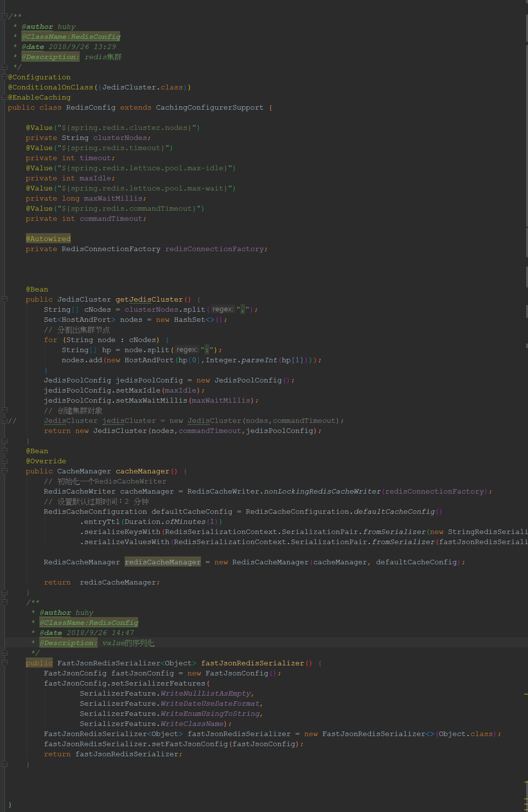Click the maxWaitMillis field declaration
Image resolution: width=528 pixels, height=812 pixels.
86,198
